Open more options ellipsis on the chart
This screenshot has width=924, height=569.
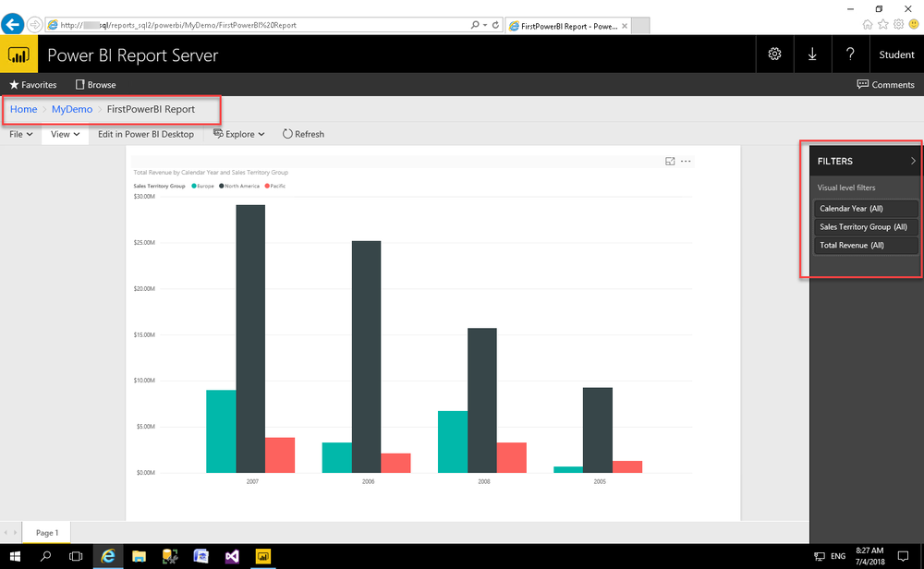[x=686, y=161]
